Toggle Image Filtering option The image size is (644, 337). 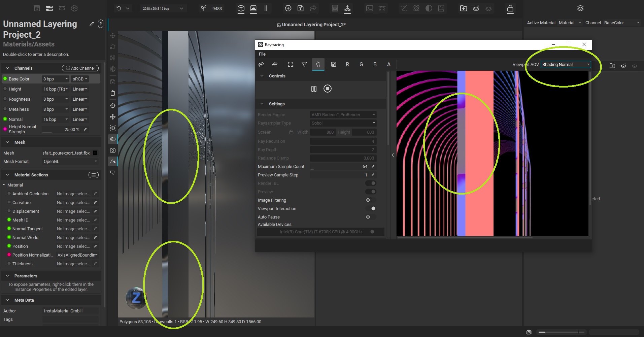tap(370, 200)
